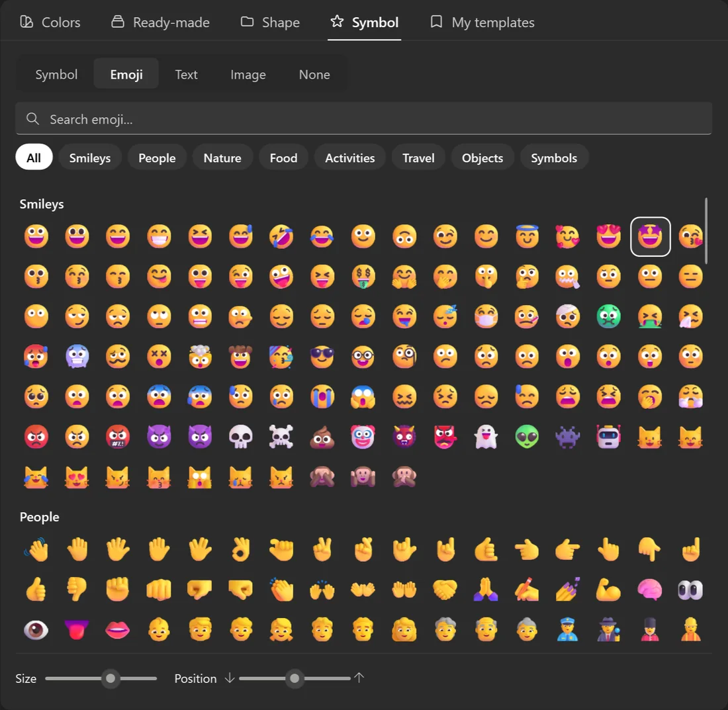Pick the alien monster space invader emoji
This screenshot has width=728, height=710.
[567, 437]
